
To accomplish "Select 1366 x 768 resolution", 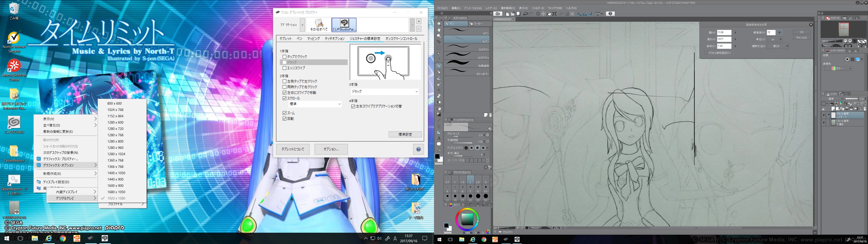I will tap(115, 167).
